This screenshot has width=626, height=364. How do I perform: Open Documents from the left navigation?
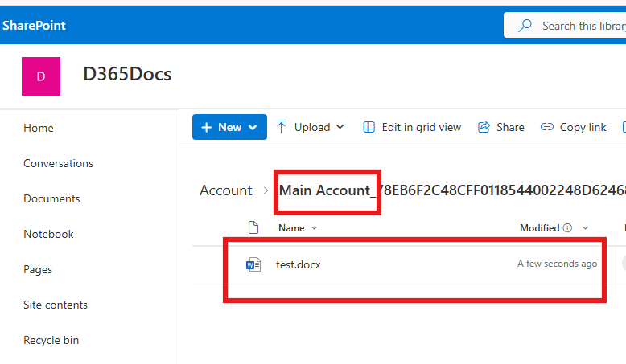click(51, 198)
